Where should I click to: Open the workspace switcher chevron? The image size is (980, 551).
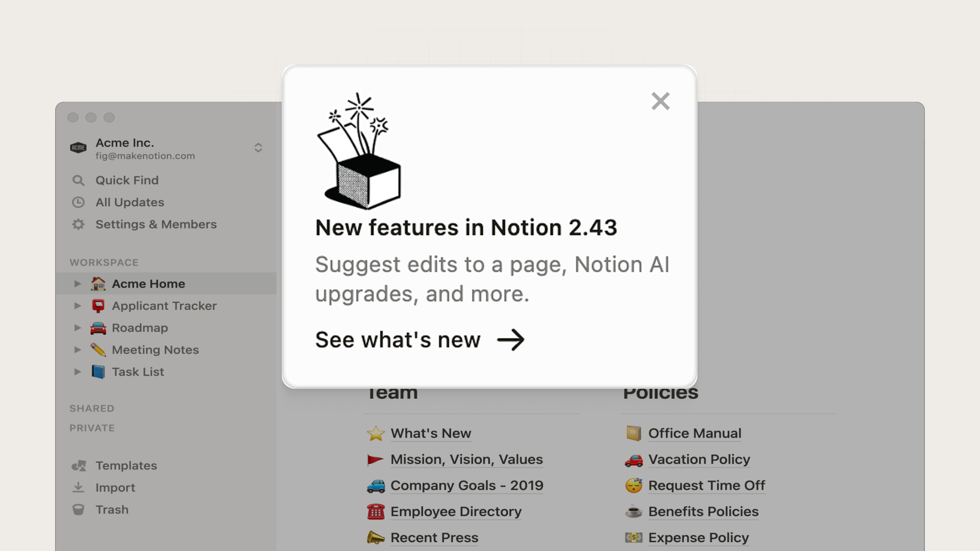pos(258,148)
